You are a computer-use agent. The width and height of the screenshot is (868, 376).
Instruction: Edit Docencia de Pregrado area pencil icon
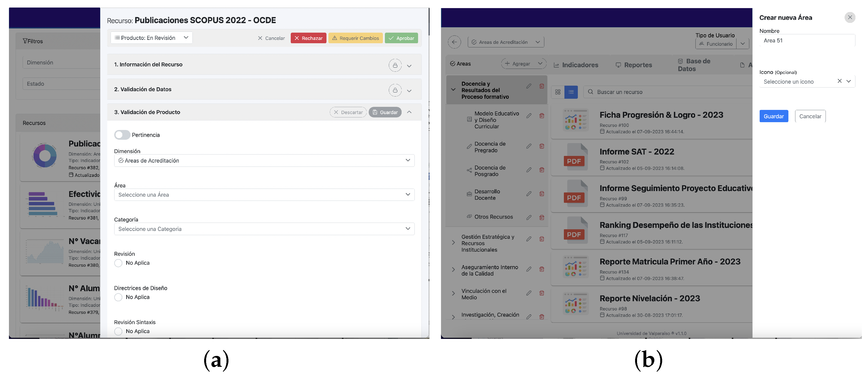[528, 146]
